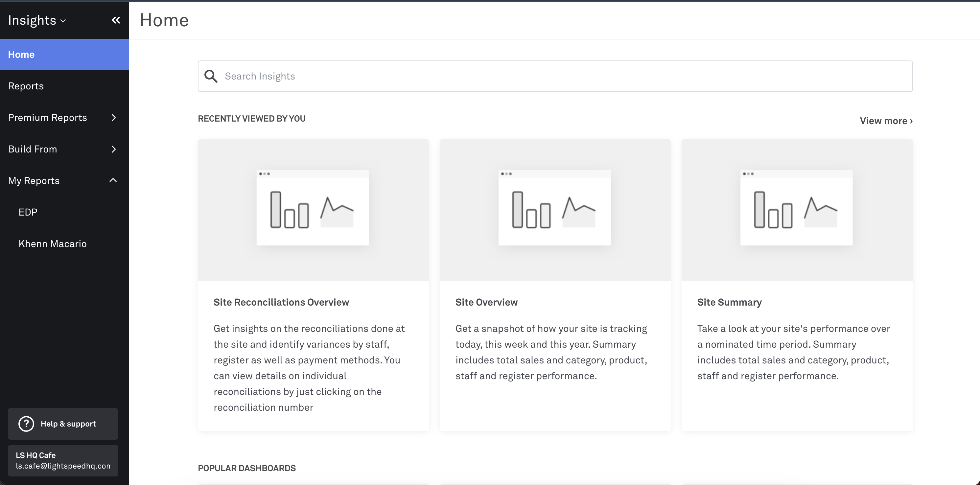The image size is (980, 485).
Task: Click the RECENTLY VIEWED BY YOU heading
Action: point(251,119)
